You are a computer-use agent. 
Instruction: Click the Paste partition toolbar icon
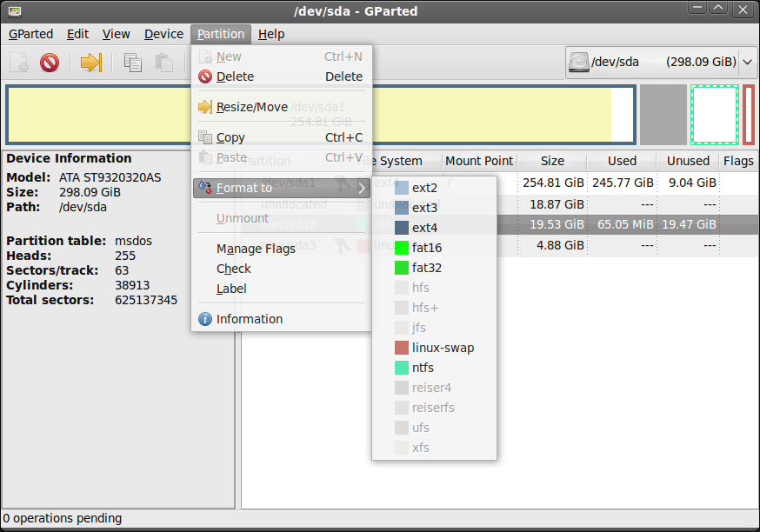point(163,63)
